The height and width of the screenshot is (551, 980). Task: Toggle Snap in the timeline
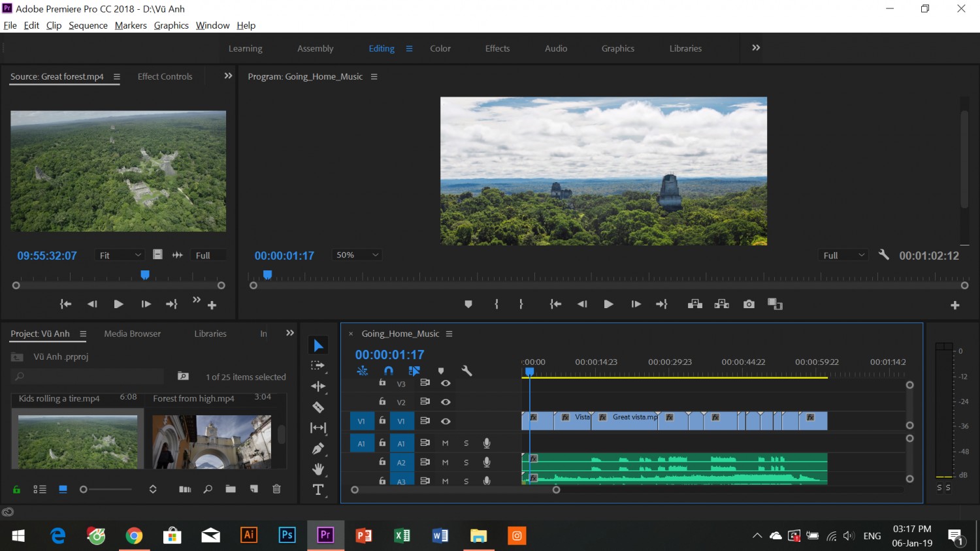(x=389, y=371)
